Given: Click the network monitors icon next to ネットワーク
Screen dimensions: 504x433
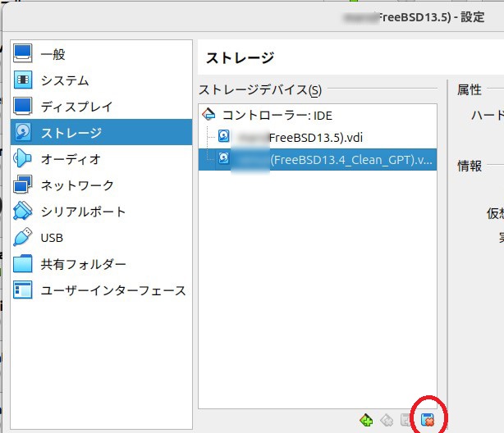Looking at the screenshot, I should click(23, 185).
